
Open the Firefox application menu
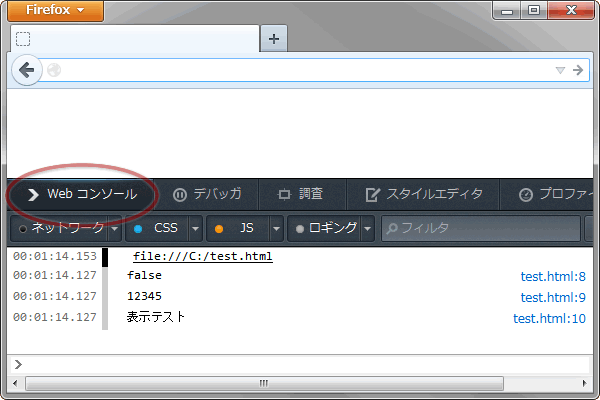[x=55, y=10]
